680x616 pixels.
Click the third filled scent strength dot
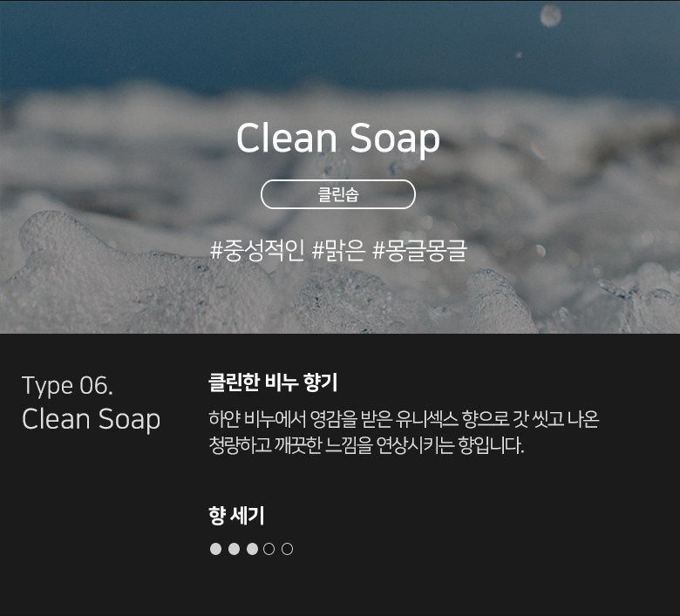pos(252,549)
